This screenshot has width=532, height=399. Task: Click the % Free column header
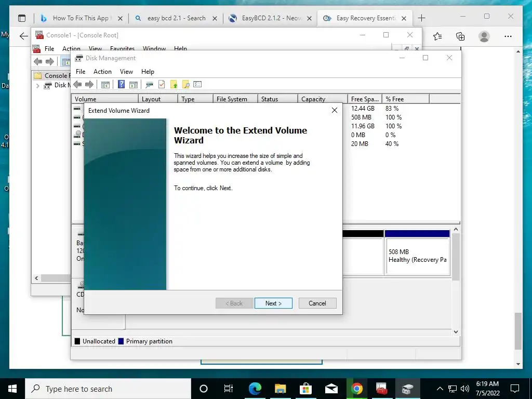coord(406,99)
